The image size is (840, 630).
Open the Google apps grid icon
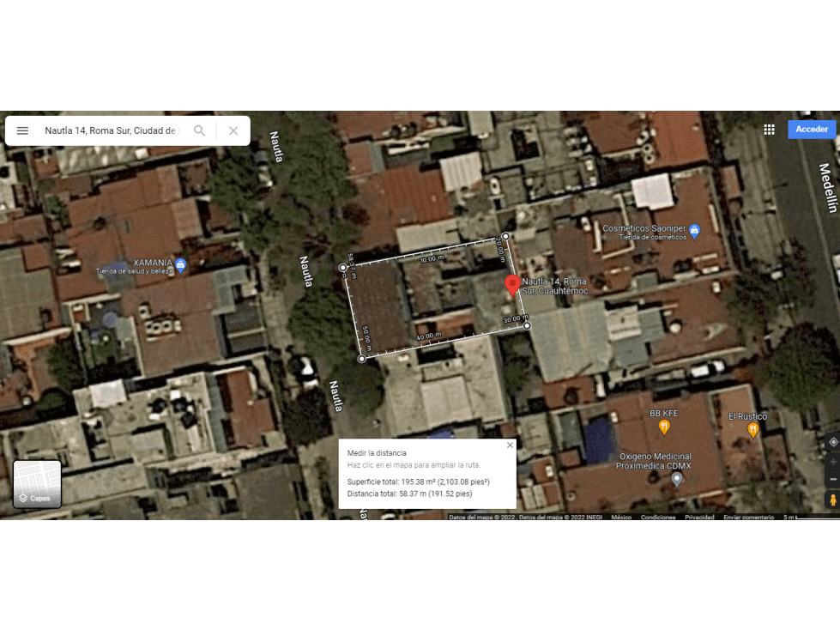point(770,130)
